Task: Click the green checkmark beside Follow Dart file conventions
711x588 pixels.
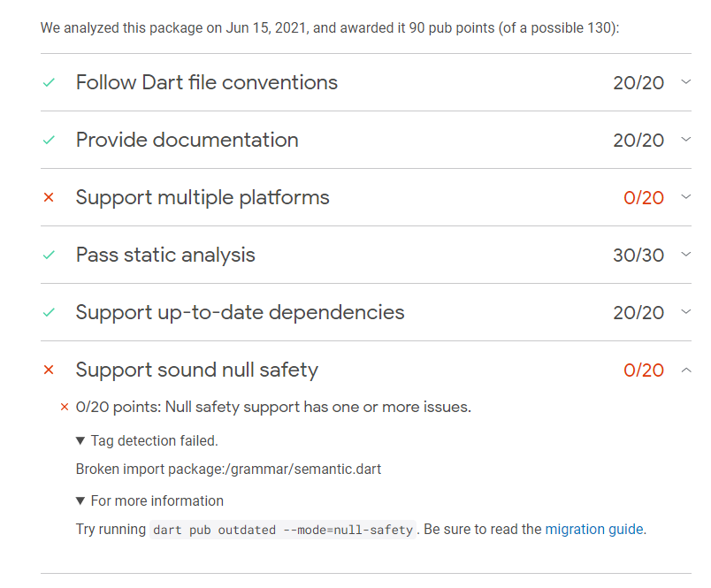Action: (x=49, y=81)
